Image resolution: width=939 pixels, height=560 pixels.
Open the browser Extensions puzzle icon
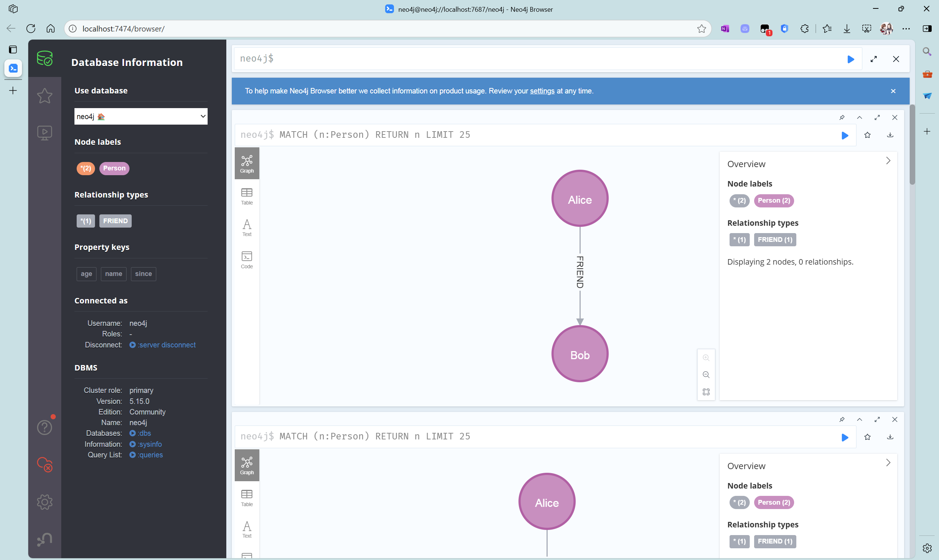coord(804,29)
